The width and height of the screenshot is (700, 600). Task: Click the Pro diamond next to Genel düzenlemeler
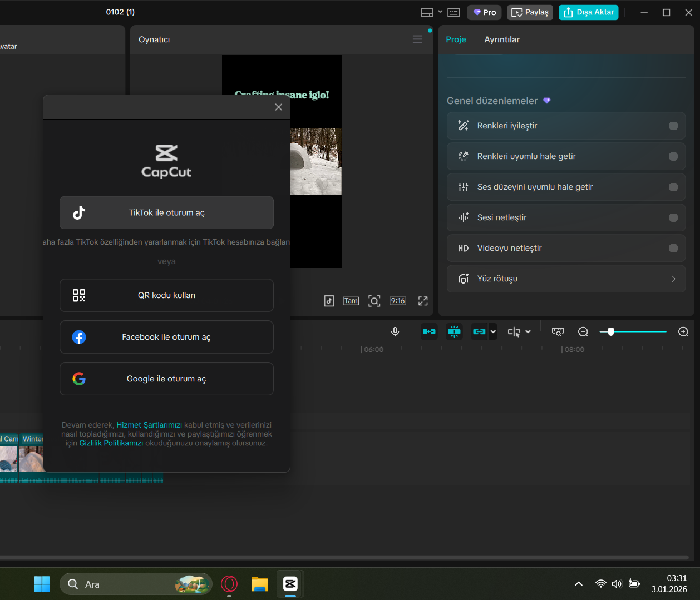(x=546, y=101)
